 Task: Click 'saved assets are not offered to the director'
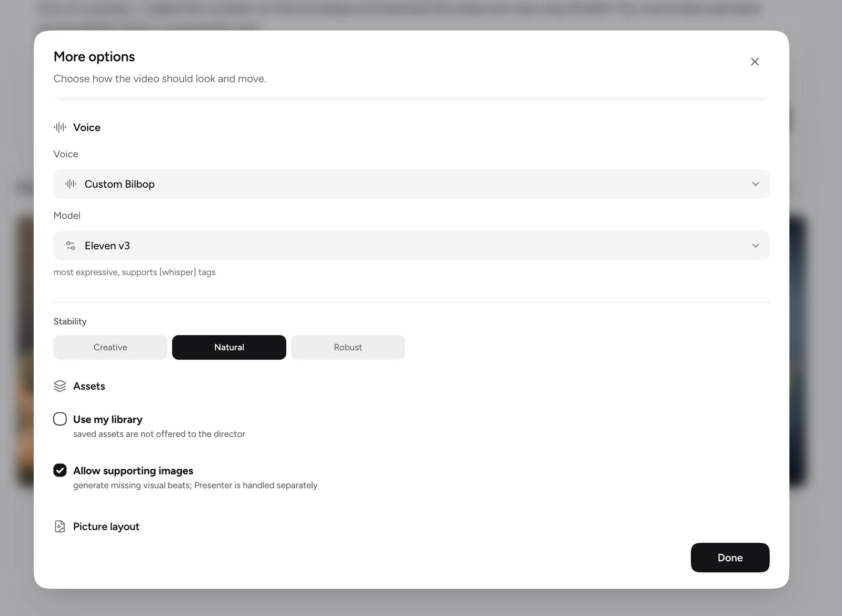159,434
